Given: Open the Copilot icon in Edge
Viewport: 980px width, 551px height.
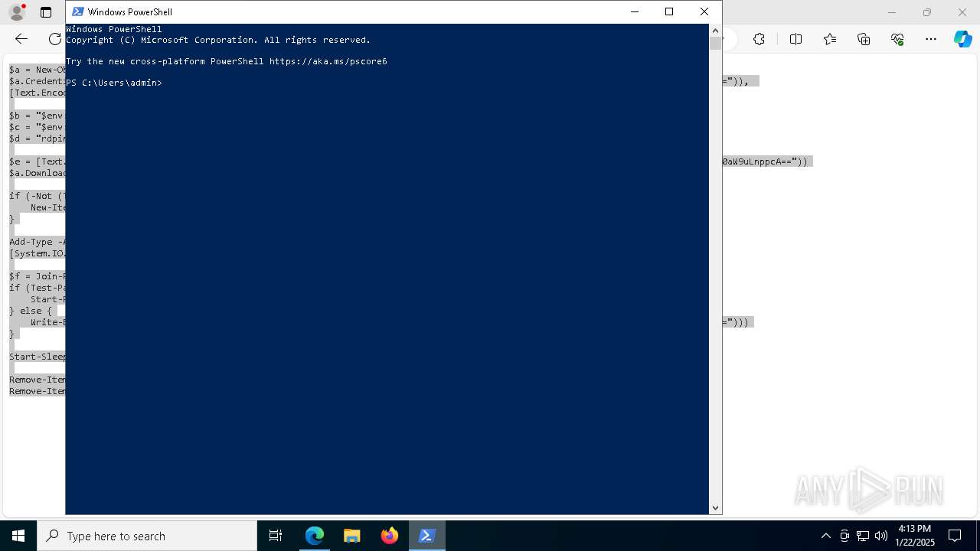Looking at the screenshot, I should pos(963,39).
